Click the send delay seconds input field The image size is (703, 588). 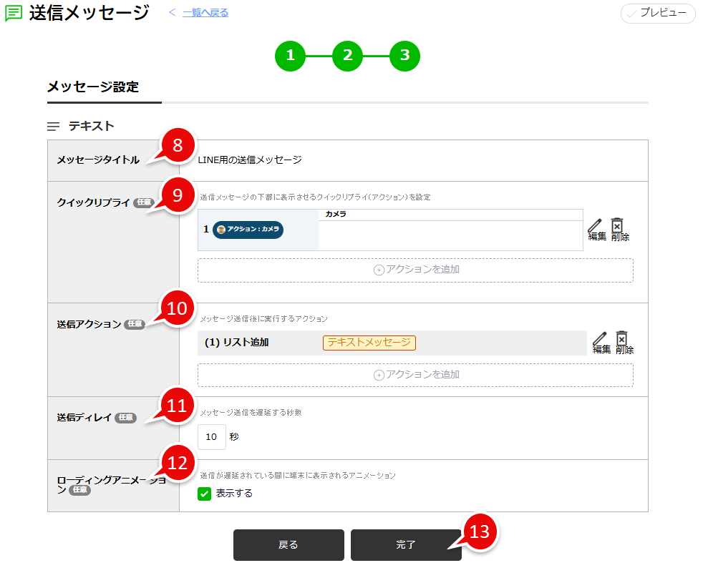pos(211,437)
